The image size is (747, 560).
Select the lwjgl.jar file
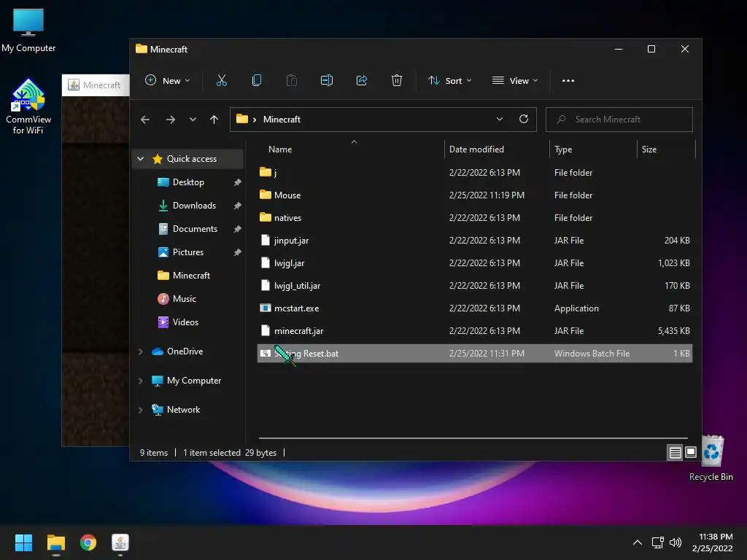click(x=474, y=262)
